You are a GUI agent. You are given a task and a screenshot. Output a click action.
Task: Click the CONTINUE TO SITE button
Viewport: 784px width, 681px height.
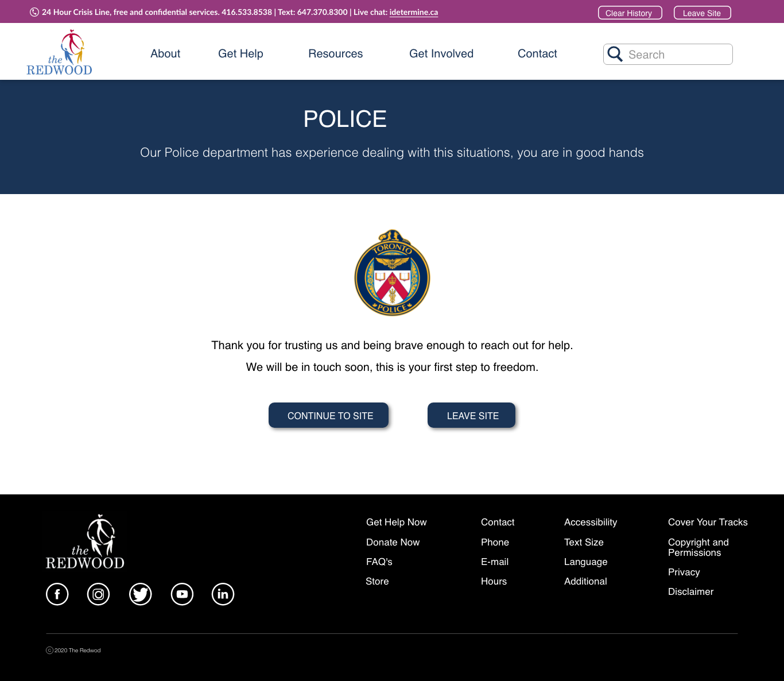[329, 415]
